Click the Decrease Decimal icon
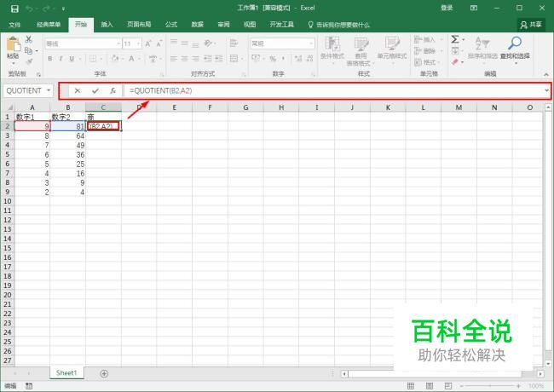554x392 pixels. tap(309, 59)
